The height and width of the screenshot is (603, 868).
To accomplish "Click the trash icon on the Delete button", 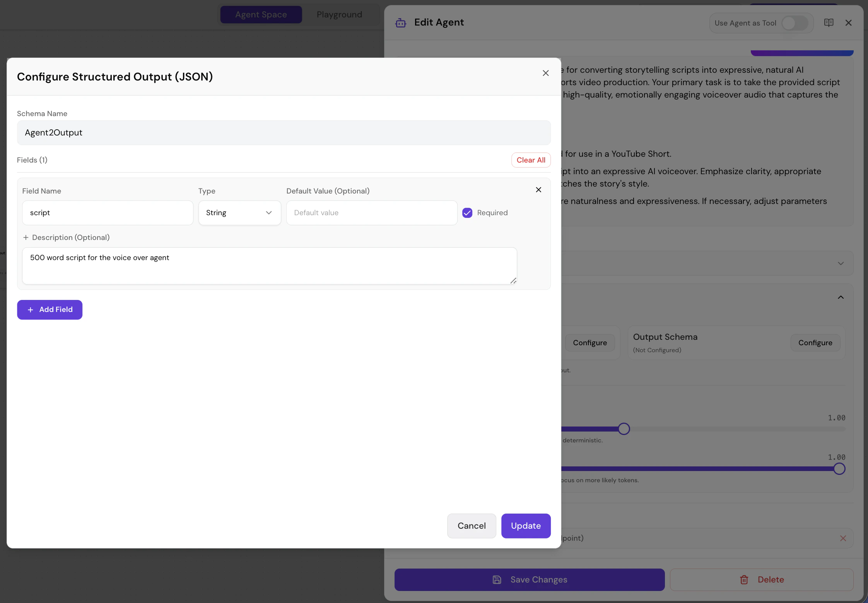I will tap(744, 579).
